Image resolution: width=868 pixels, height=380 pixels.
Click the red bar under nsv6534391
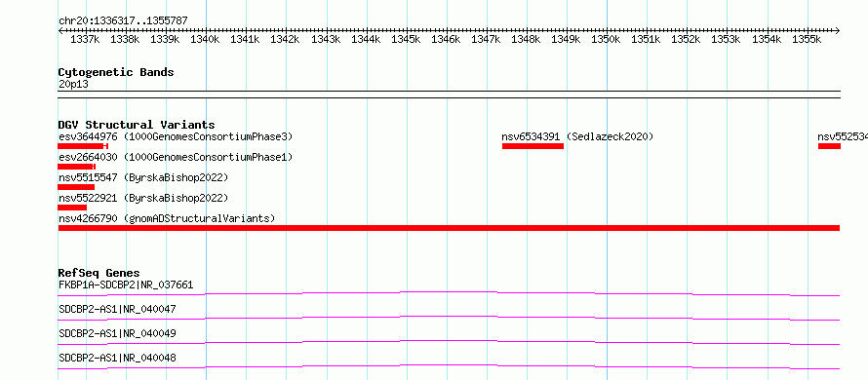533,146
